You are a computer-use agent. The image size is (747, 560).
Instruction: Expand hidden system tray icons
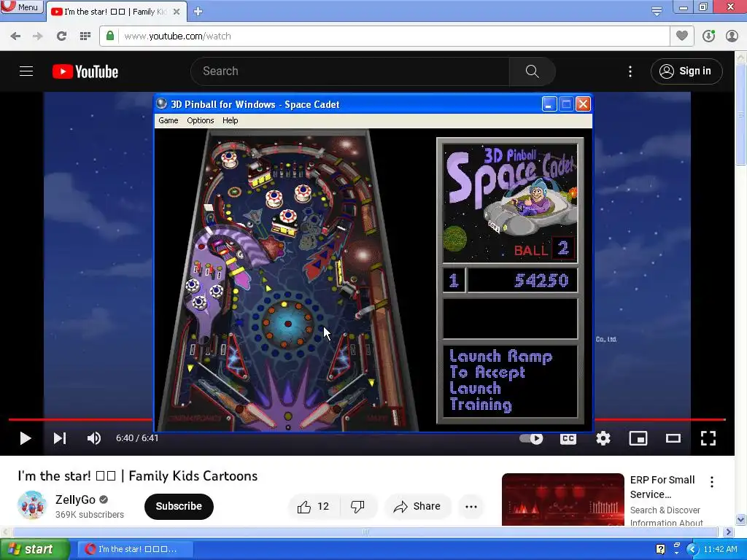[x=692, y=550]
